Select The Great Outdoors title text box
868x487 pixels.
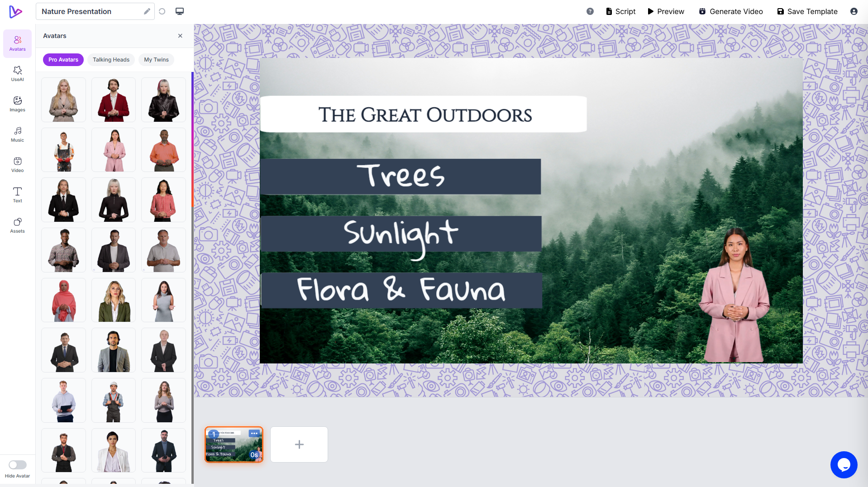pyautogui.click(x=424, y=114)
